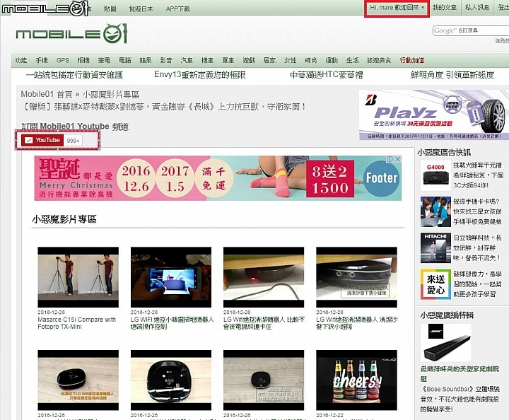This screenshot has width=509, height=420.
Task: Select 遊戲 category tab
Action: click(249, 60)
